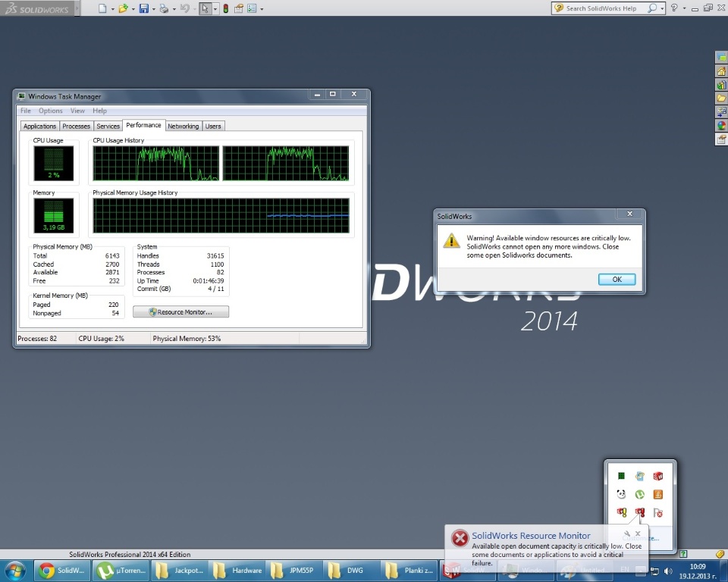The image size is (728, 582).
Task: Close the SolidWorks warning dialog
Action: point(629,214)
